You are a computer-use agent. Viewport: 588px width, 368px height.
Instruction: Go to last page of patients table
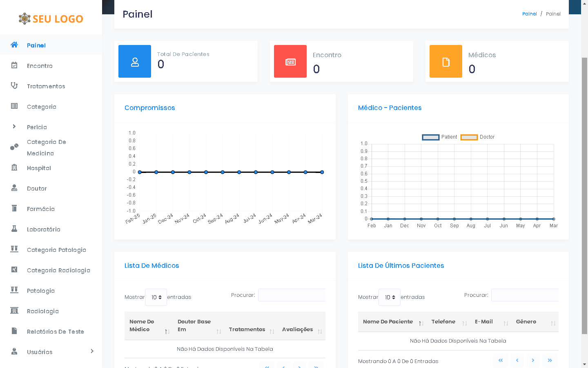(550, 360)
